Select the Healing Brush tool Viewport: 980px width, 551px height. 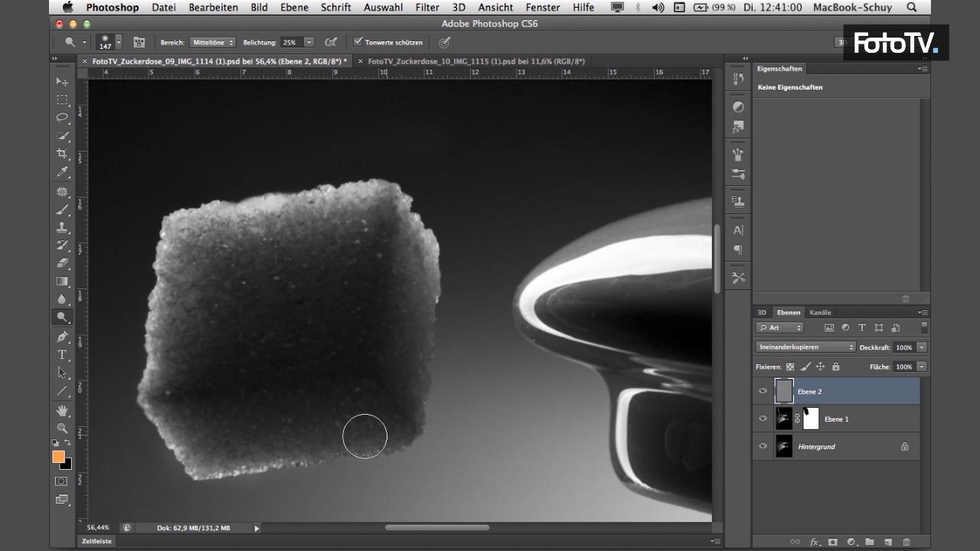(x=62, y=191)
